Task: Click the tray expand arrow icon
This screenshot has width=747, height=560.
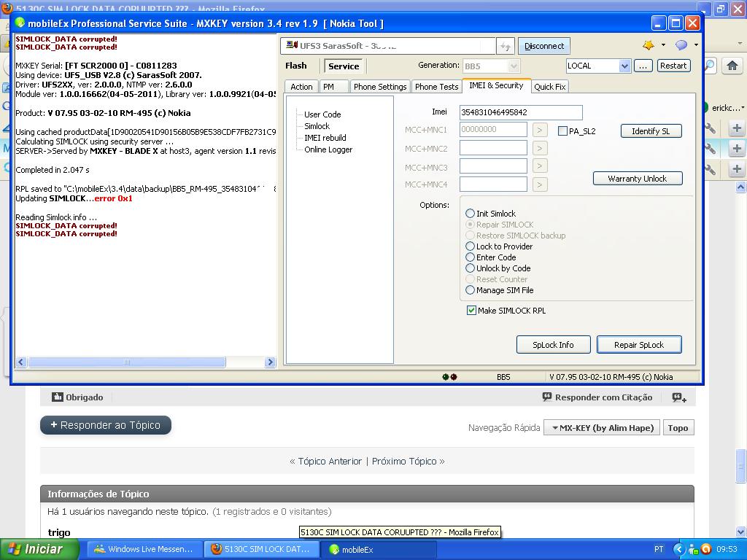Action: click(x=678, y=549)
